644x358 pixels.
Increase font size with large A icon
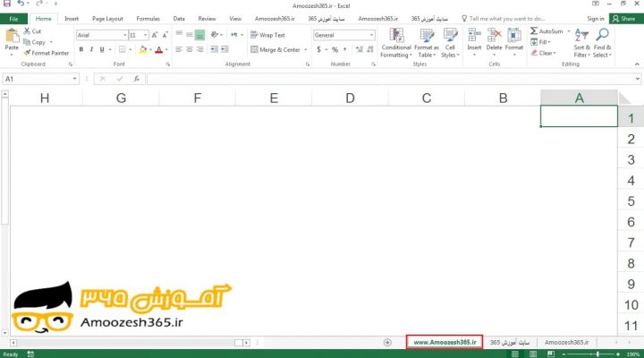coord(155,35)
